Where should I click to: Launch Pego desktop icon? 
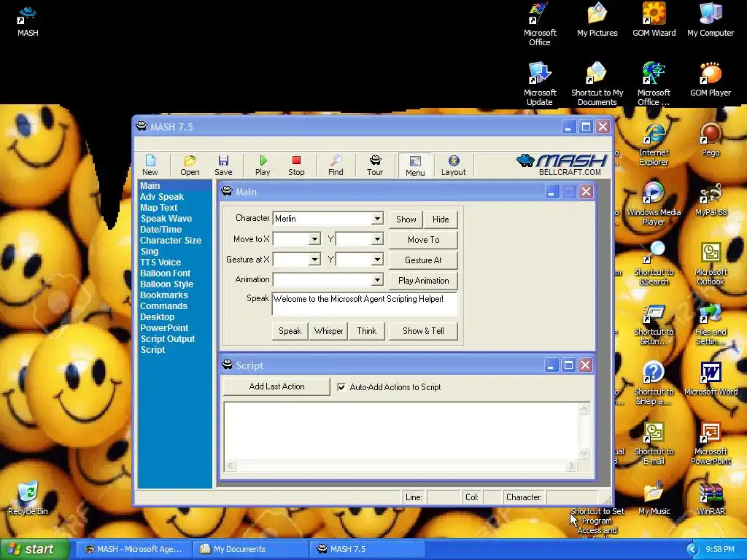[x=711, y=140]
